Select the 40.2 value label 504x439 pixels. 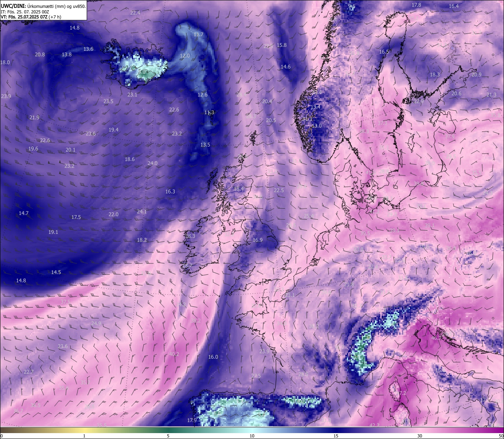point(174,354)
